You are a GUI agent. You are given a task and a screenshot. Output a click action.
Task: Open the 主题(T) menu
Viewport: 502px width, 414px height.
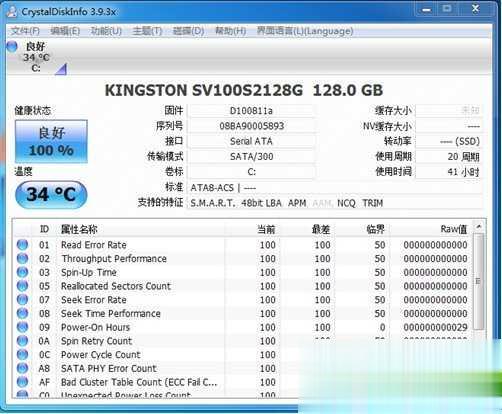pos(147,31)
